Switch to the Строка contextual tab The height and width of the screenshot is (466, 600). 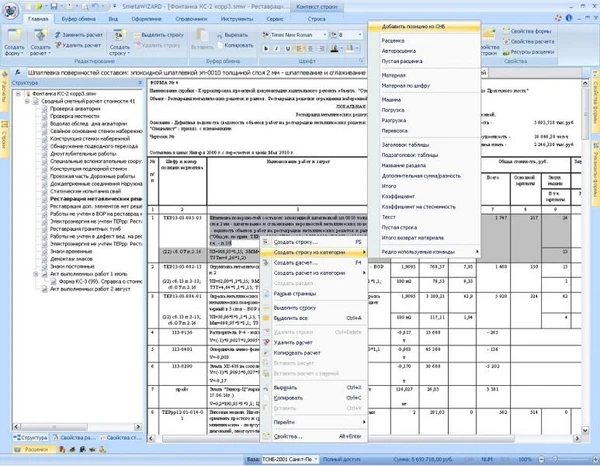[316, 19]
